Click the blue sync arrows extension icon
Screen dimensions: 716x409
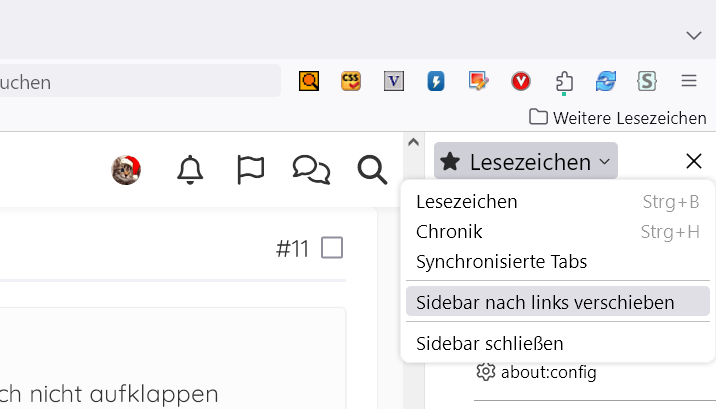point(606,81)
